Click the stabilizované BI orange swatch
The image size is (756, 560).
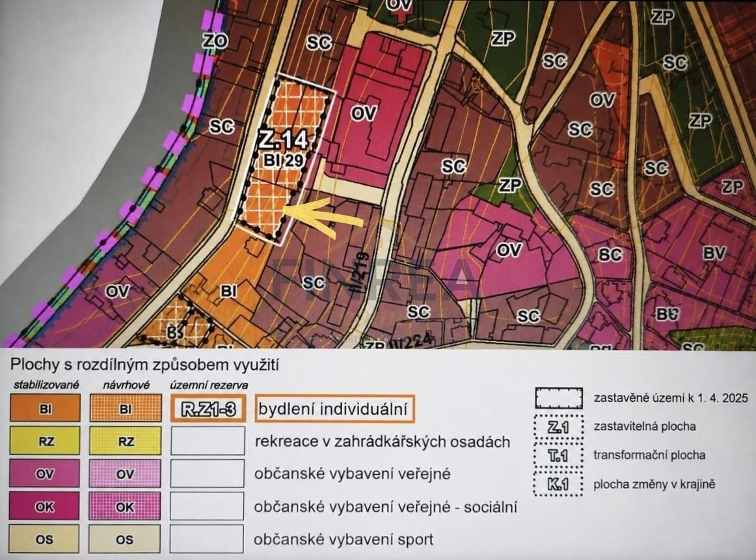click(46, 408)
